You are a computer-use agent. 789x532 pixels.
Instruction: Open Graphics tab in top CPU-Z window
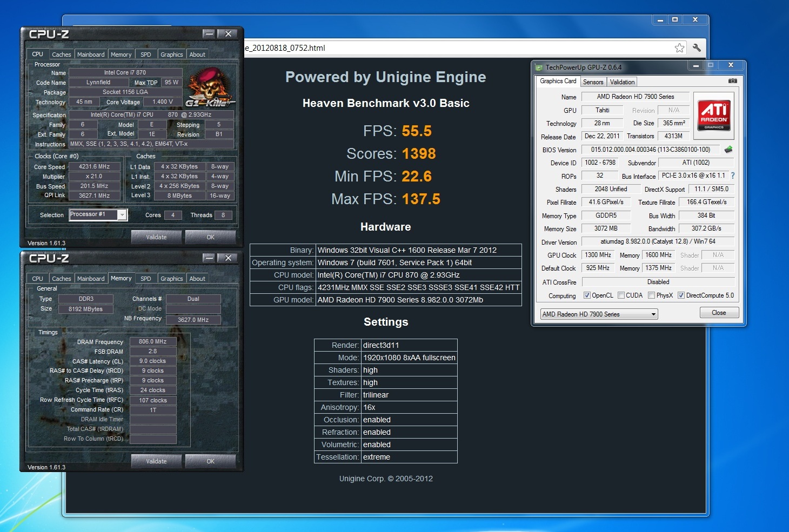coord(172,55)
